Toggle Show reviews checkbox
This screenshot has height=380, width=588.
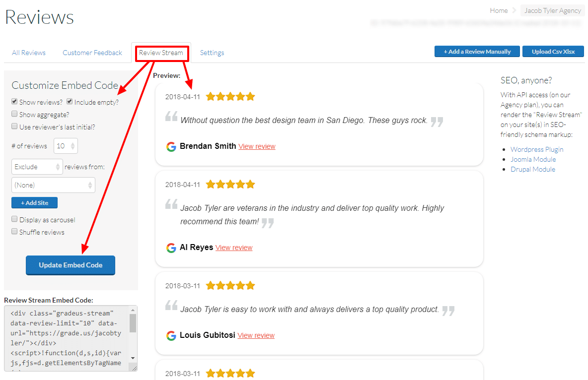click(14, 101)
